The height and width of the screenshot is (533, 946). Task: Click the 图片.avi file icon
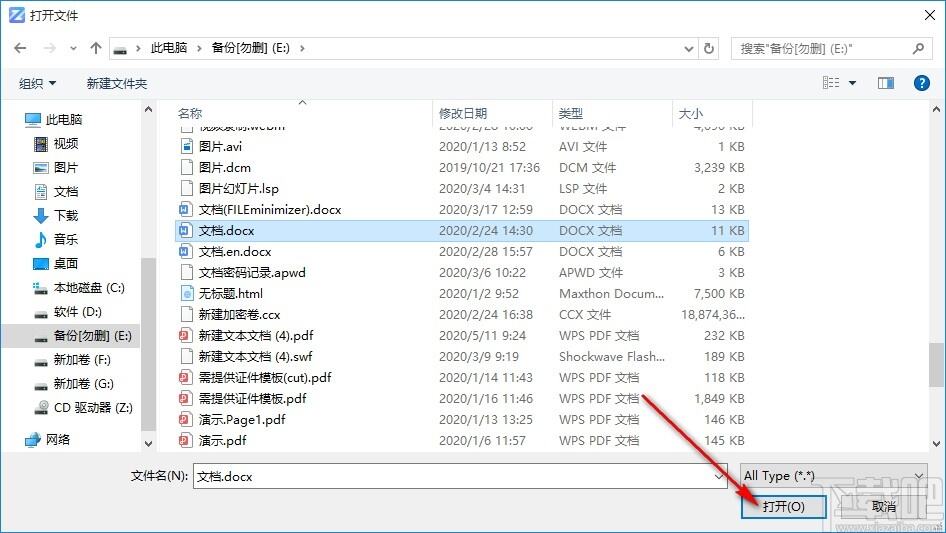186,147
